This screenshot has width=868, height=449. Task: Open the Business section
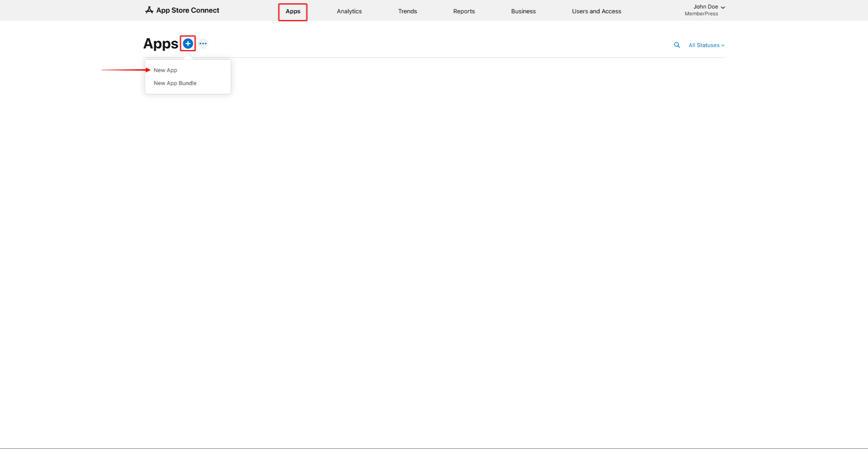pyautogui.click(x=523, y=11)
